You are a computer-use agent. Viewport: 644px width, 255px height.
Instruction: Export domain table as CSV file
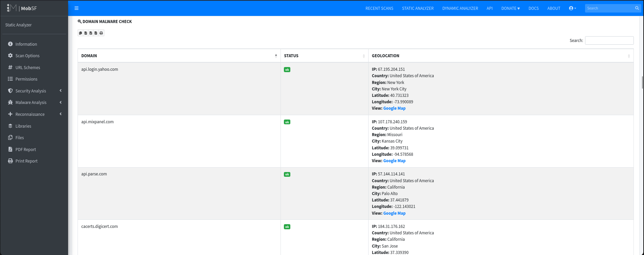click(x=86, y=33)
